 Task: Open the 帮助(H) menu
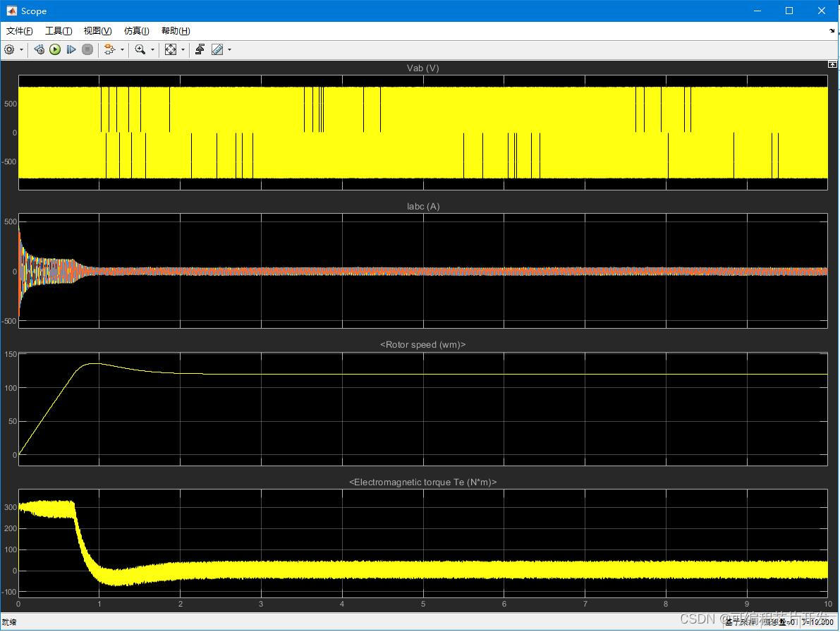(x=176, y=31)
